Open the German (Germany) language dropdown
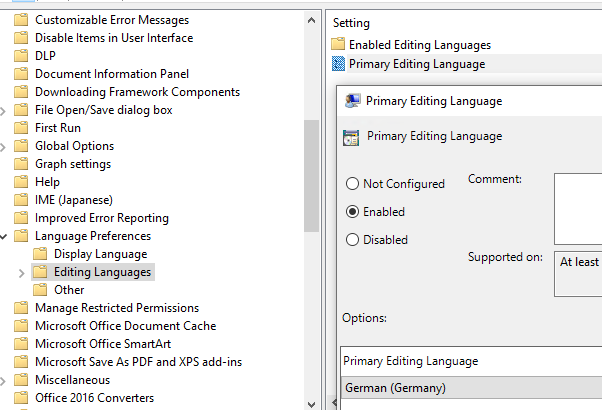 [470, 388]
